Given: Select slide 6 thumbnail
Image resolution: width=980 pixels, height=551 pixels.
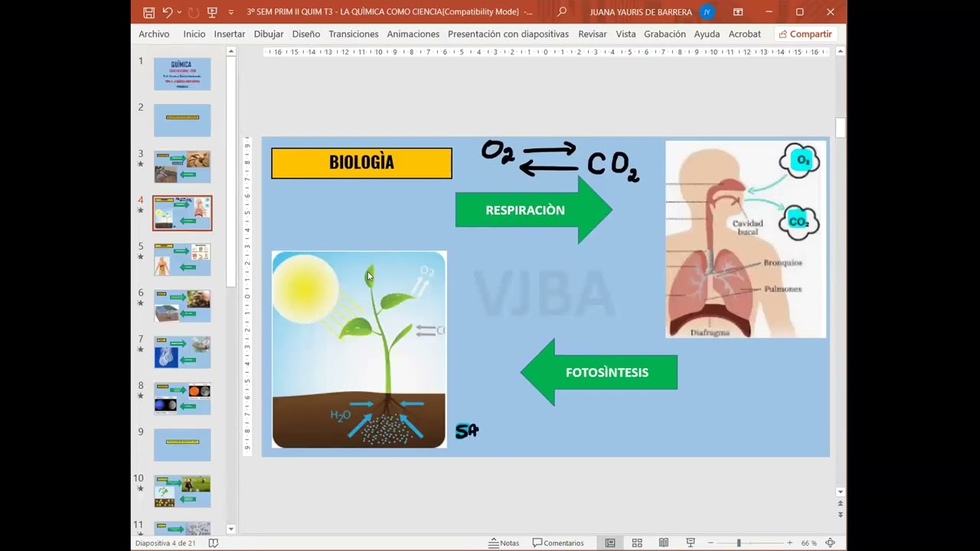Looking at the screenshot, I should (x=182, y=306).
